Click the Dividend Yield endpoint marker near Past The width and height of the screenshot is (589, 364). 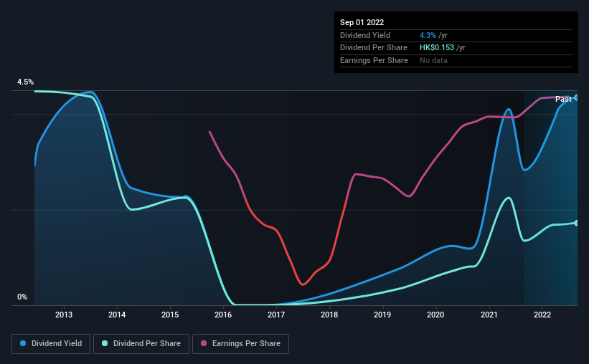coord(577,97)
